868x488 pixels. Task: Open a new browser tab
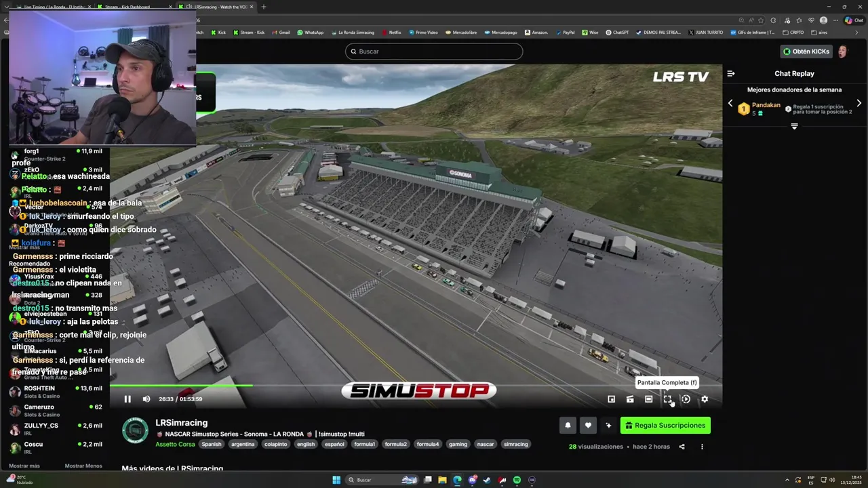[264, 7]
